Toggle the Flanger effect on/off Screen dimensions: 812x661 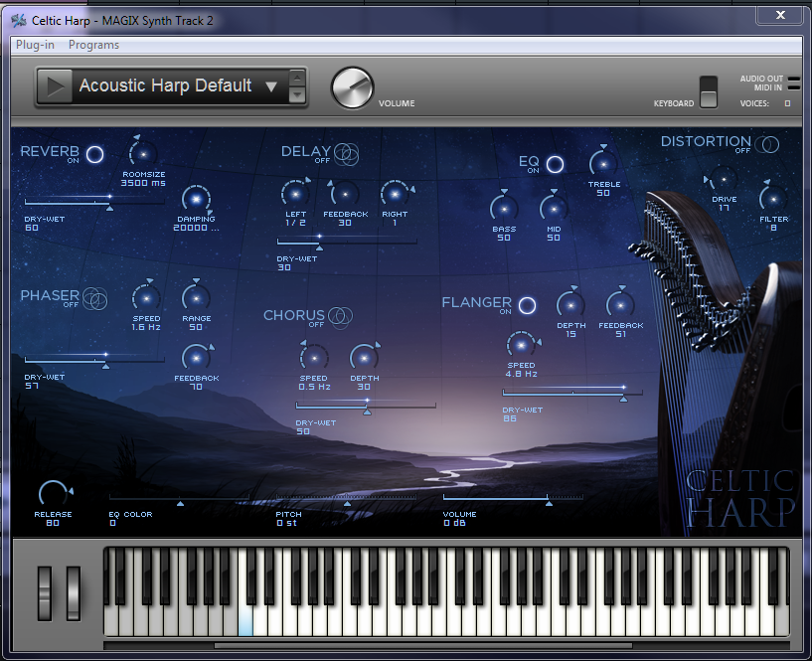pyautogui.click(x=527, y=305)
